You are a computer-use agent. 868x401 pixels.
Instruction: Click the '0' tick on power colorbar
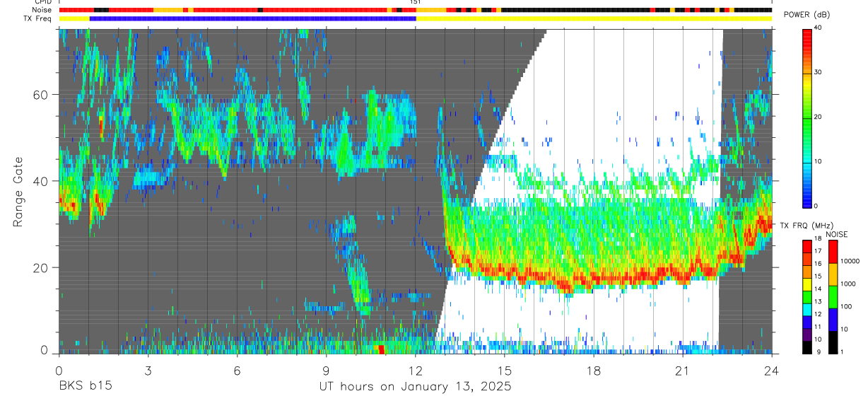816,206
